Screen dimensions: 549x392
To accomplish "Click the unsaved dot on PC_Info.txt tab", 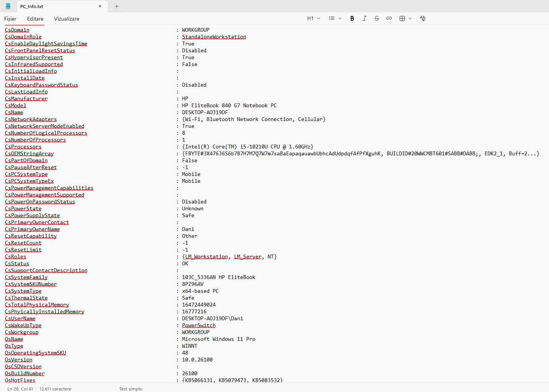I will click(100, 6).
